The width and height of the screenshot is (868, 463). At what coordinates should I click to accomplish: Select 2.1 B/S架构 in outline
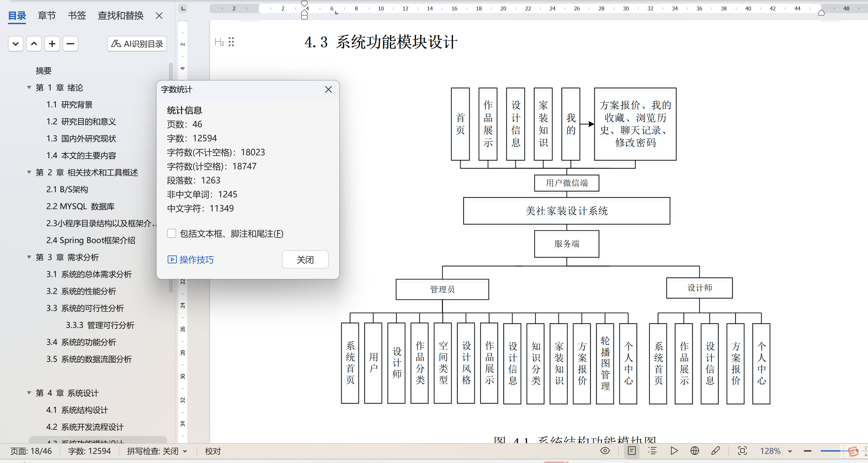point(67,189)
